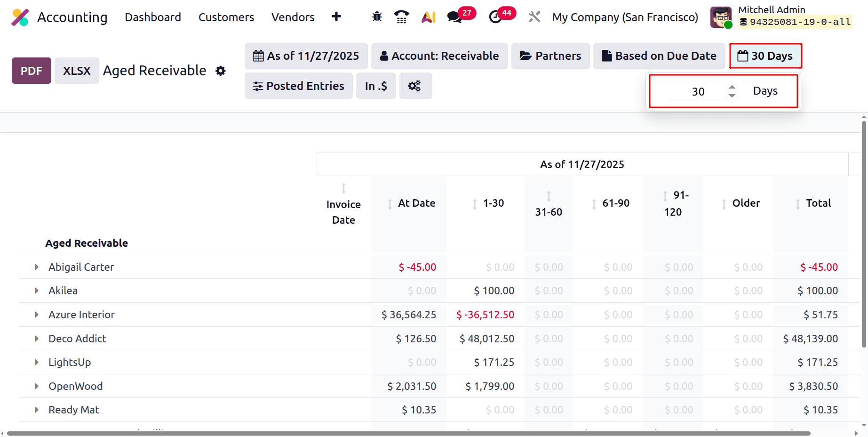
Task: Launch the AI assistant icon
Action: [x=428, y=17]
